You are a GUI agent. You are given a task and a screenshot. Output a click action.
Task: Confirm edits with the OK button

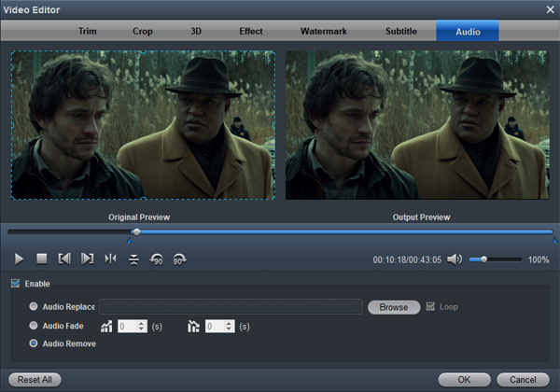pyautogui.click(x=464, y=380)
